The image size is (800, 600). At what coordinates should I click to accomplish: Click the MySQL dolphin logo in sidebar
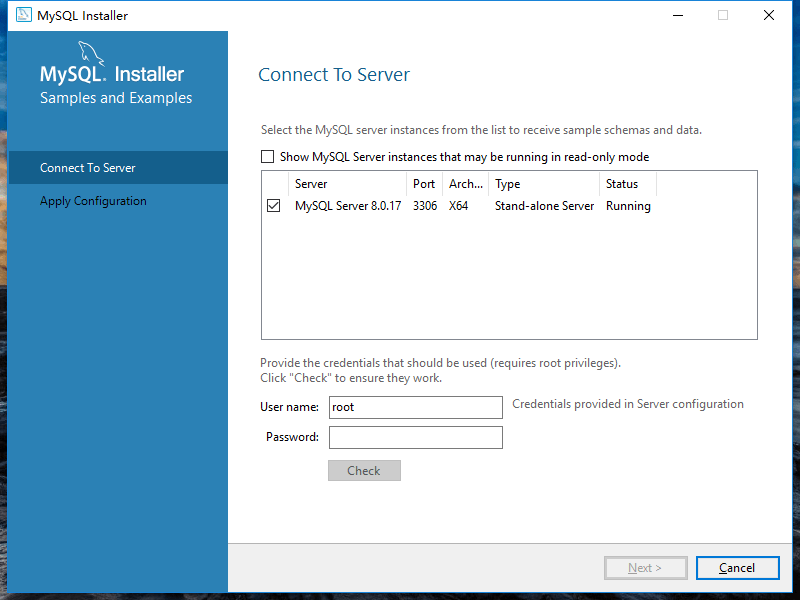pos(91,53)
